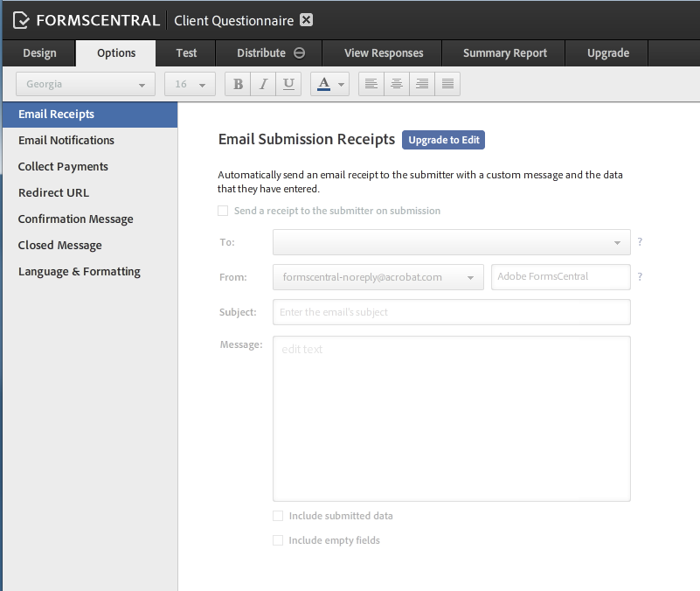The height and width of the screenshot is (591, 700).
Task: Open the View Responses tab
Action: (384, 53)
